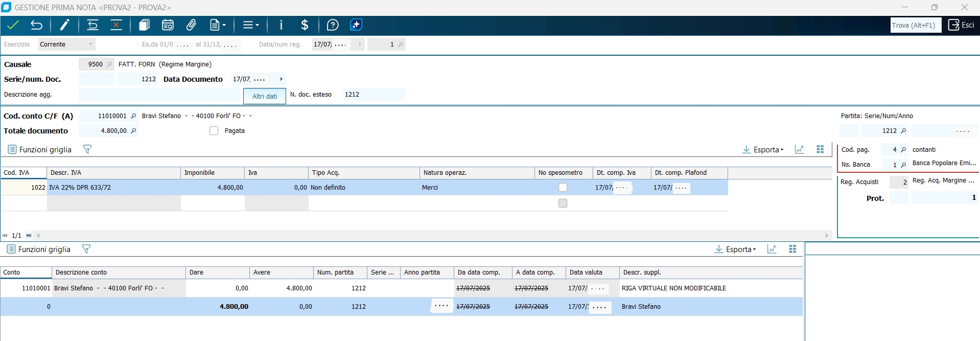Image resolution: width=980 pixels, height=341 pixels.
Task: Open help via the question mark icon
Action: click(333, 25)
